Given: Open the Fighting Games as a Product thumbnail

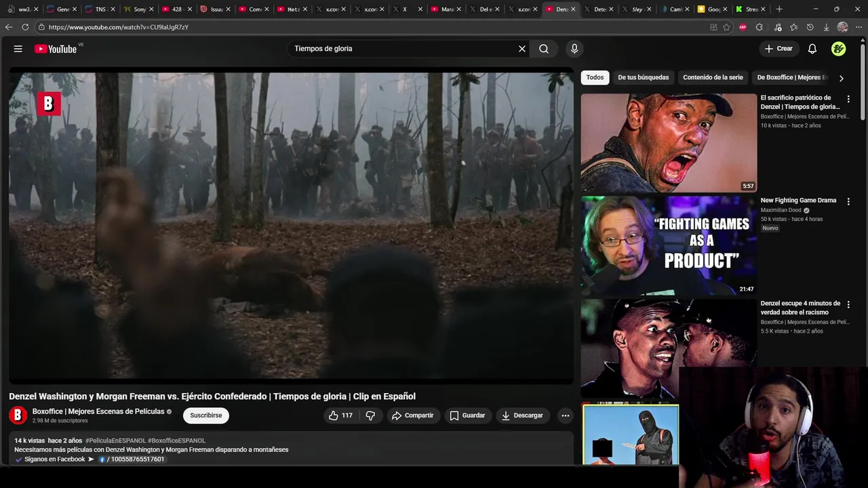Looking at the screenshot, I should (x=669, y=245).
